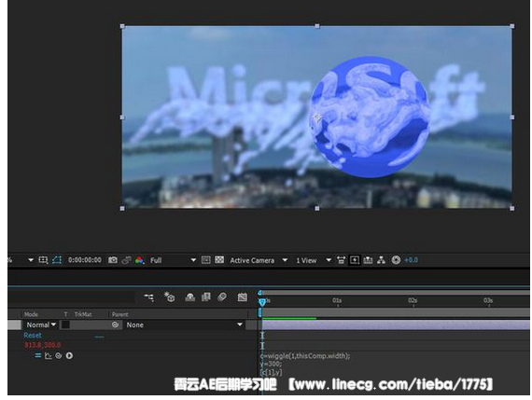
Task: Click the 01s mark on time ruler
Action: point(337,300)
